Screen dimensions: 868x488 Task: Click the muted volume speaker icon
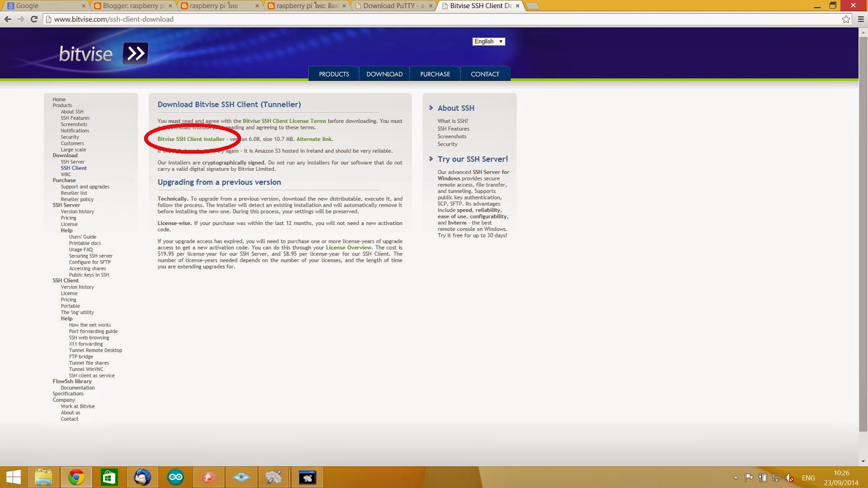click(790, 478)
